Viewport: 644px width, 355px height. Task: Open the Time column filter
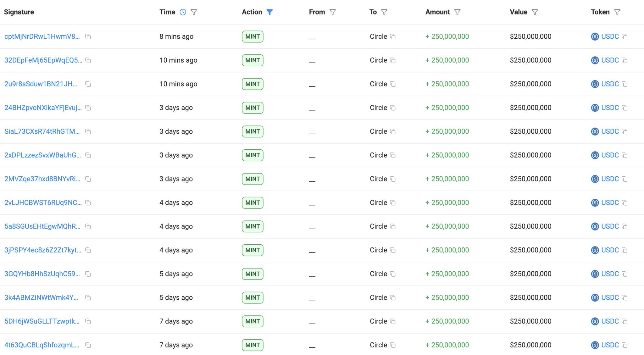(x=194, y=12)
